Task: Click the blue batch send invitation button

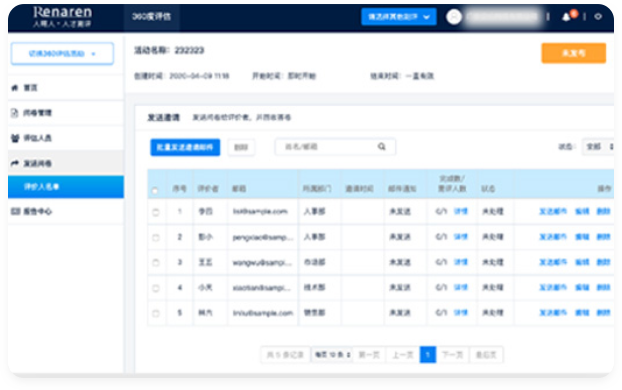Action: tap(185, 147)
